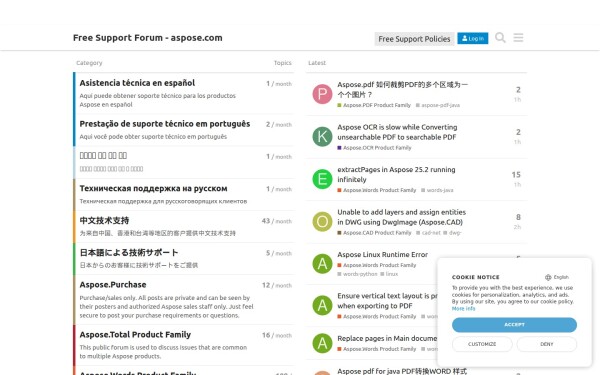Click reply count 15 on extractPages topic
The image size is (600, 375).
coord(516,175)
